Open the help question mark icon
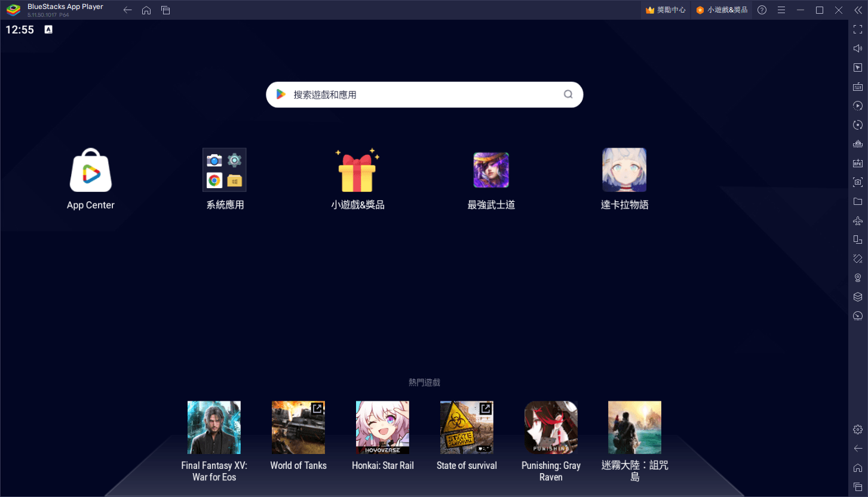The image size is (868, 497). (x=762, y=10)
